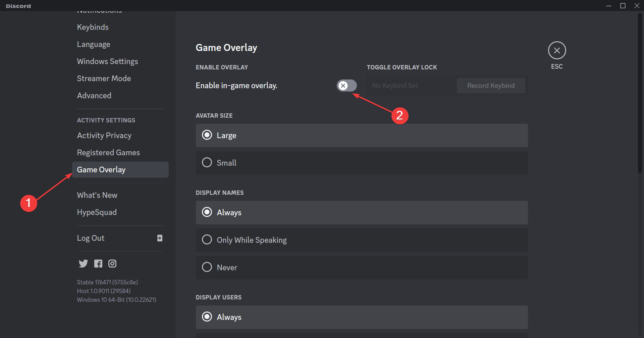Click the settings page vertical scrollbar

click(640, 93)
